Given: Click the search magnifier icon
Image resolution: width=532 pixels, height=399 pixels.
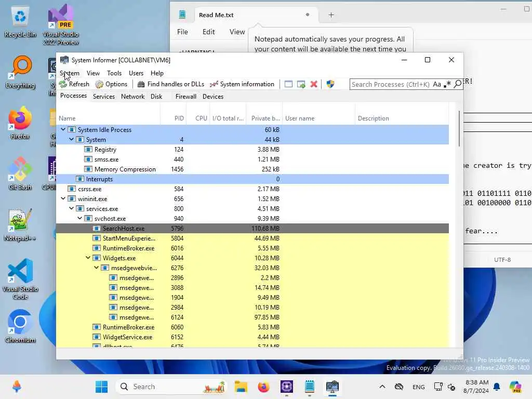Looking at the screenshot, I should coord(458,84).
